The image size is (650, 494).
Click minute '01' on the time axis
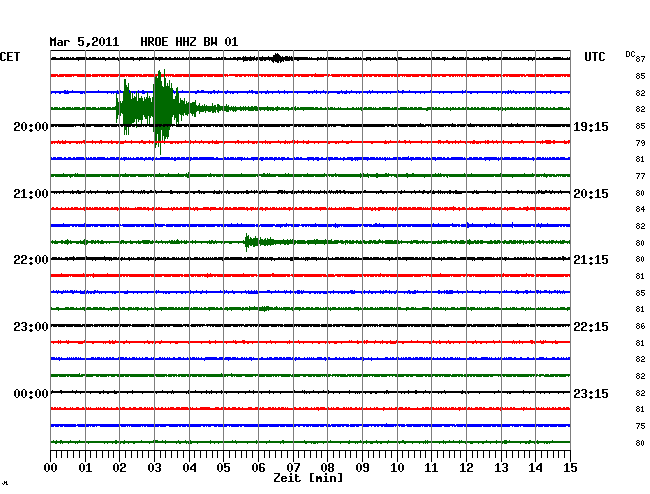pos(85,468)
